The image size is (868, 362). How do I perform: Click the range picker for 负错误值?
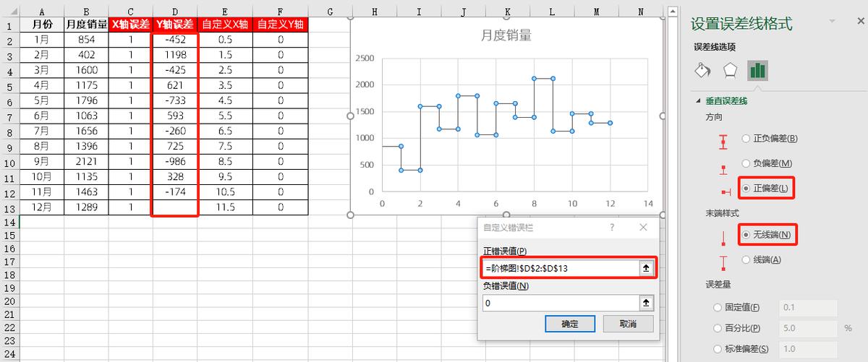647,303
